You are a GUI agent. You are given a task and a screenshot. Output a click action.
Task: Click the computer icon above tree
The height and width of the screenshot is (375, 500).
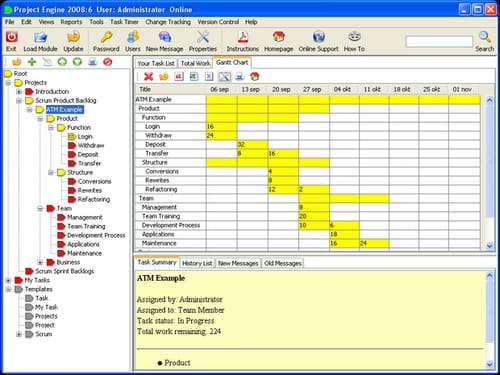pos(93,62)
